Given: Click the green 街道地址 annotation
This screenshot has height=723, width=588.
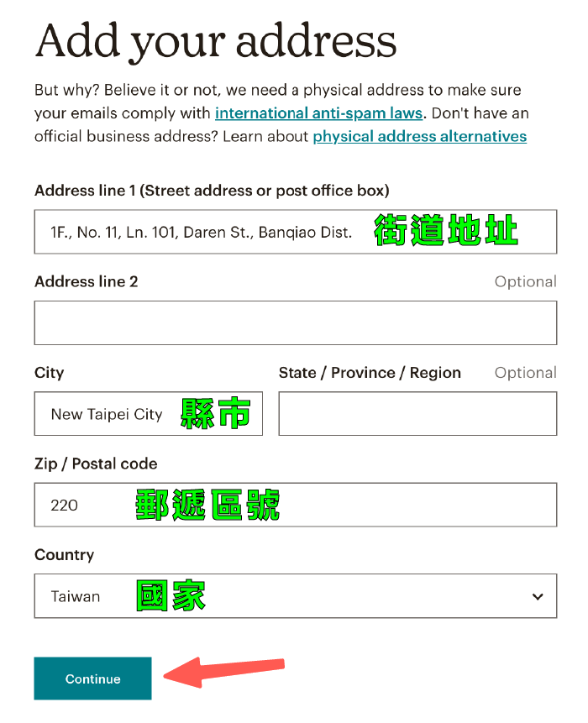Looking at the screenshot, I should 446,231.
